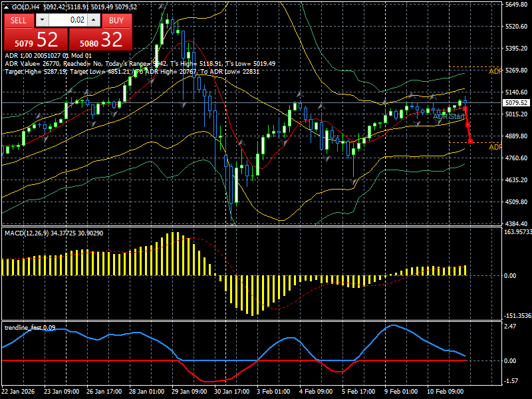Click the 4509.80 price scale value

516,202
